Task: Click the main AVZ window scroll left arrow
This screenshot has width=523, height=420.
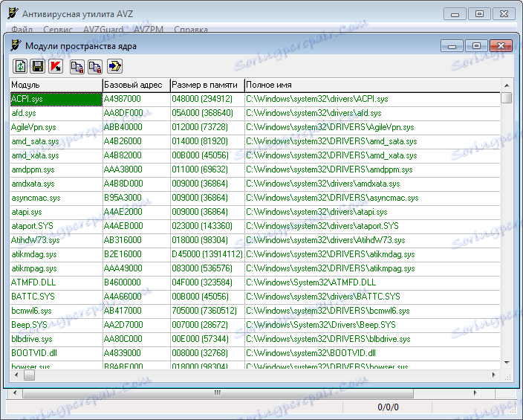Action: click(x=15, y=393)
